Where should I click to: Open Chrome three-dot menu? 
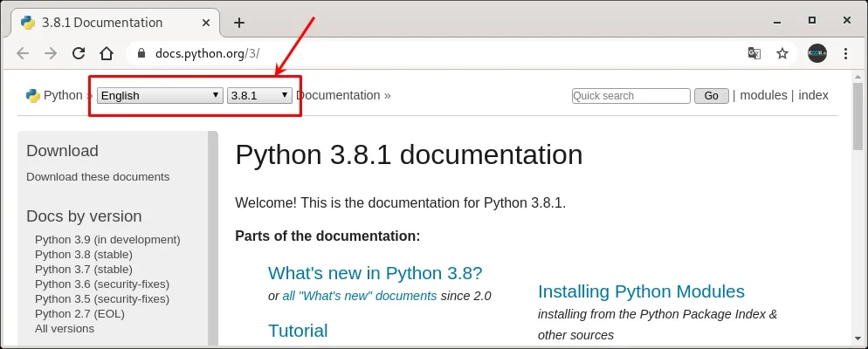[x=845, y=53]
